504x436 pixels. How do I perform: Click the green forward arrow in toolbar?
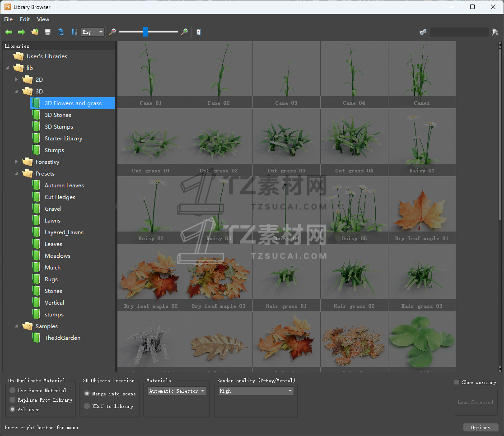[x=21, y=32]
